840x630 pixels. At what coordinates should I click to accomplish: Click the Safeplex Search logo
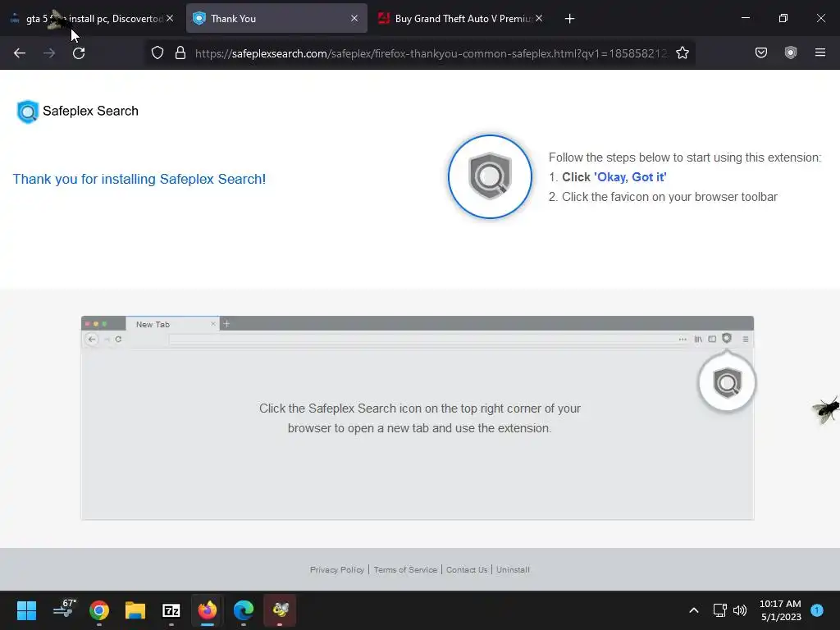(78, 112)
